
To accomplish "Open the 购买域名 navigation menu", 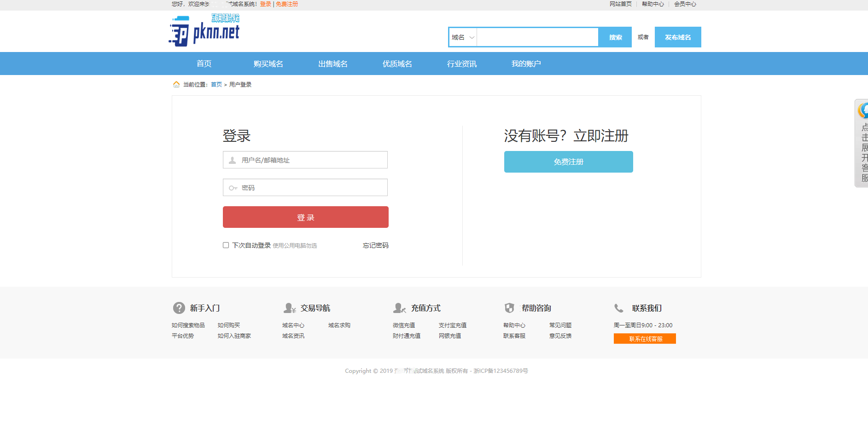I will point(268,64).
